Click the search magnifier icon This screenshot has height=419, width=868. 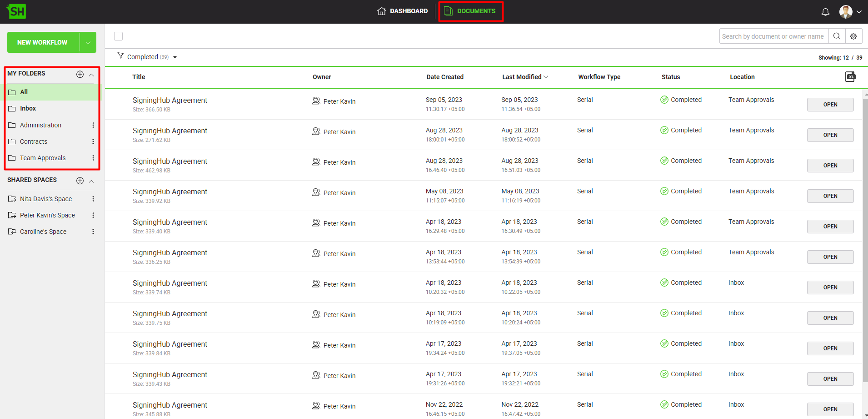pyautogui.click(x=837, y=36)
